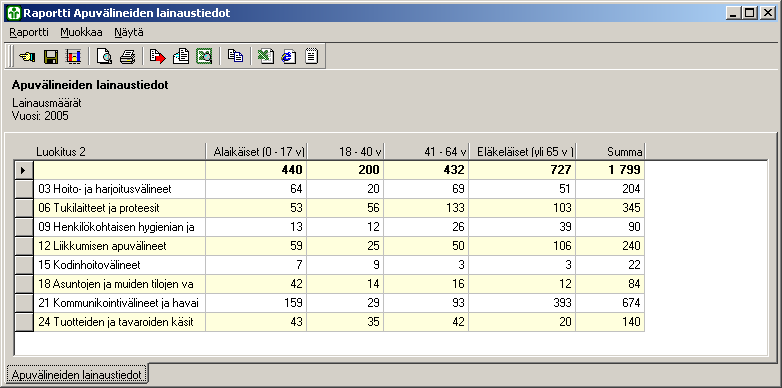Click Summa cell 140 for Tuotteiden ja tavaroiden
Image resolution: width=782 pixels, height=388 pixels.
pos(610,322)
